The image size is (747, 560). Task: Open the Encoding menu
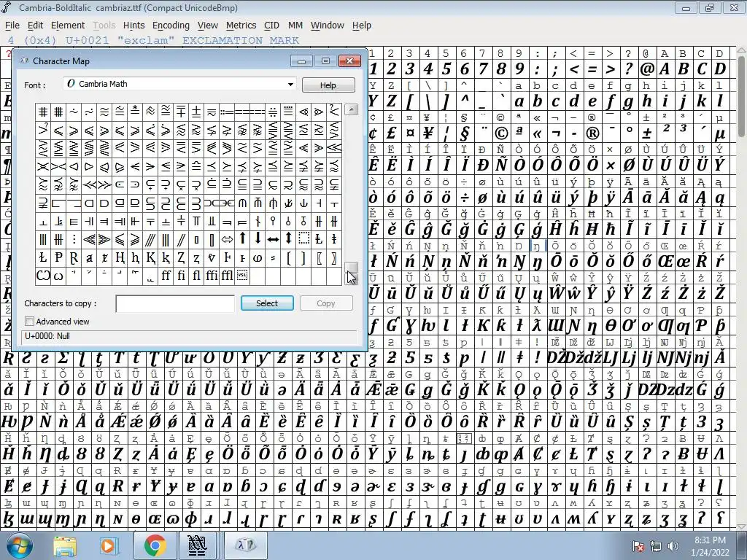171,26
